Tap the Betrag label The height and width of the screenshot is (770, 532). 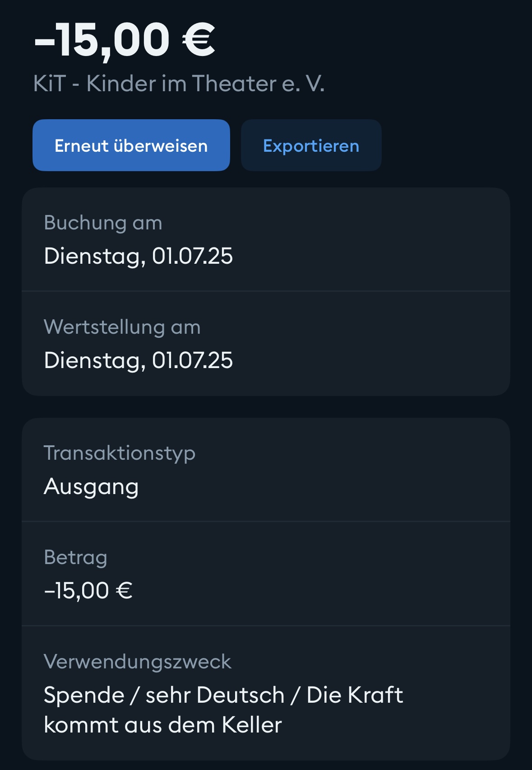click(x=75, y=557)
